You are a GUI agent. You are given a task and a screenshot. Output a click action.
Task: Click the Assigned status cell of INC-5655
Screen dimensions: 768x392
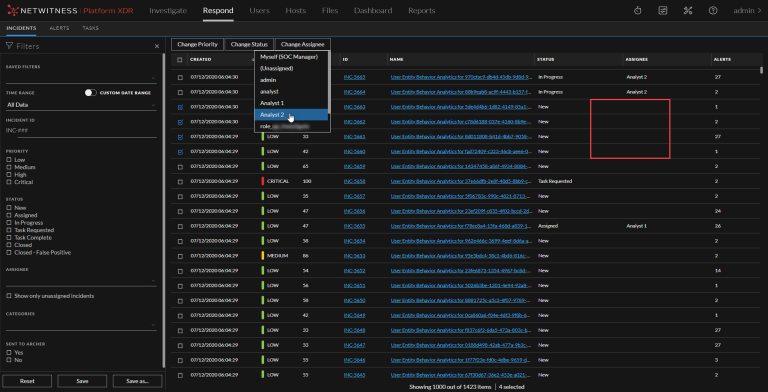point(548,226)
